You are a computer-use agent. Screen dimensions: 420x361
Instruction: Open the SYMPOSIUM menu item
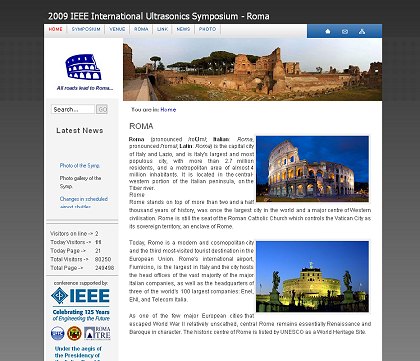86,29
